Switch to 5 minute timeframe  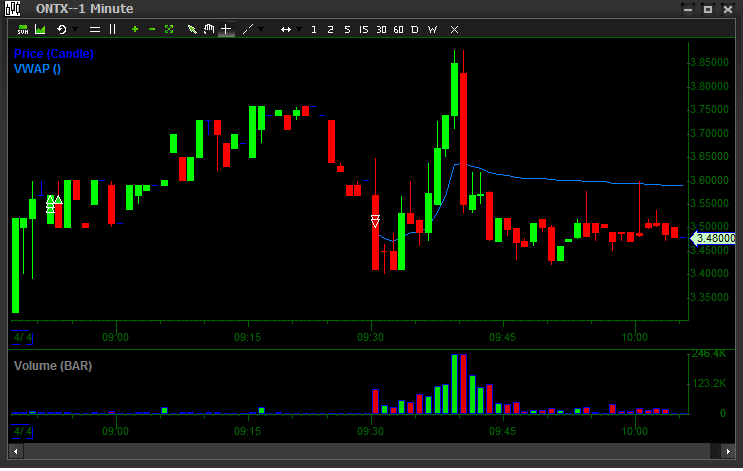click(347, 29)
